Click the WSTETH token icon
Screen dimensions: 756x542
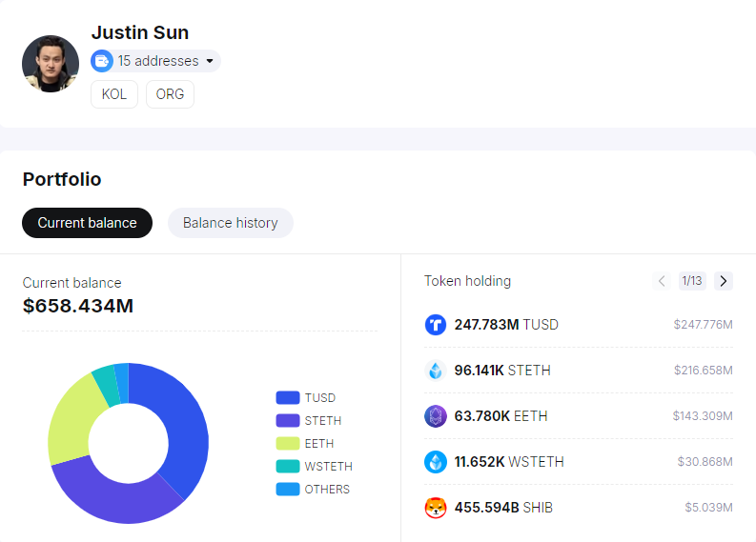435,462
